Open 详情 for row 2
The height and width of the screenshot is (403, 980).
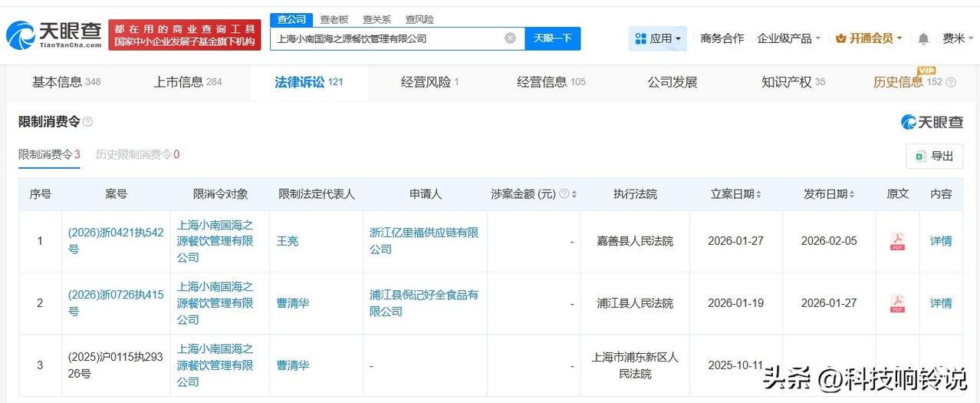[941, 303]
